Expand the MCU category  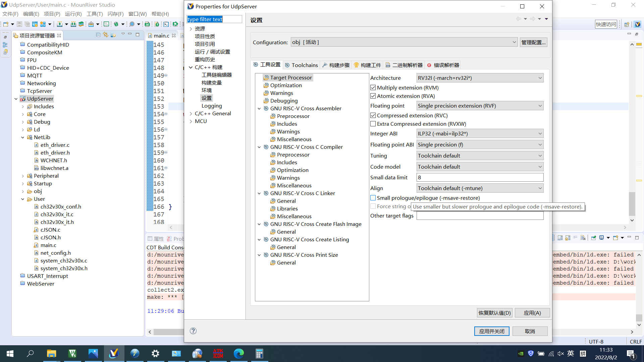(191, 121)
